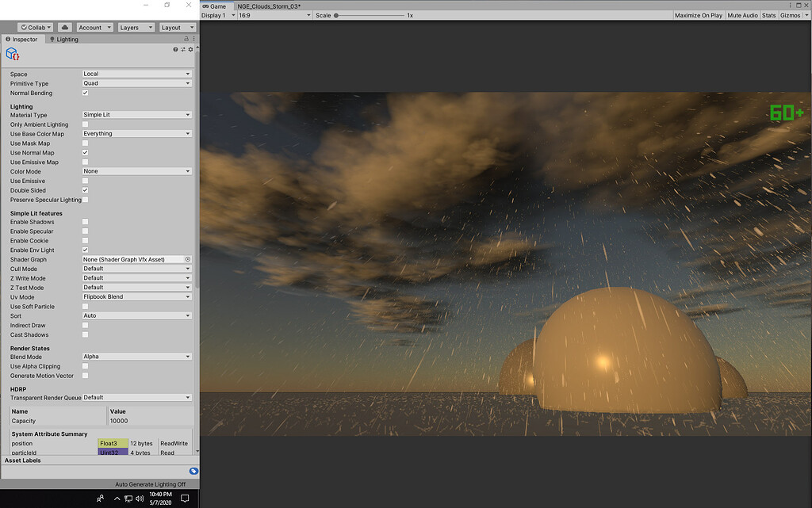The image size is (812, 508).
Task: Click the VFX asset cube icon
Action: [13, 54]
